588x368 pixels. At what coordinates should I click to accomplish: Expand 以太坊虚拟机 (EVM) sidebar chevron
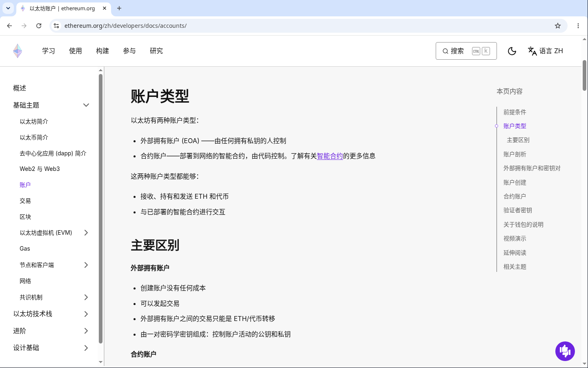coord(86,233)
